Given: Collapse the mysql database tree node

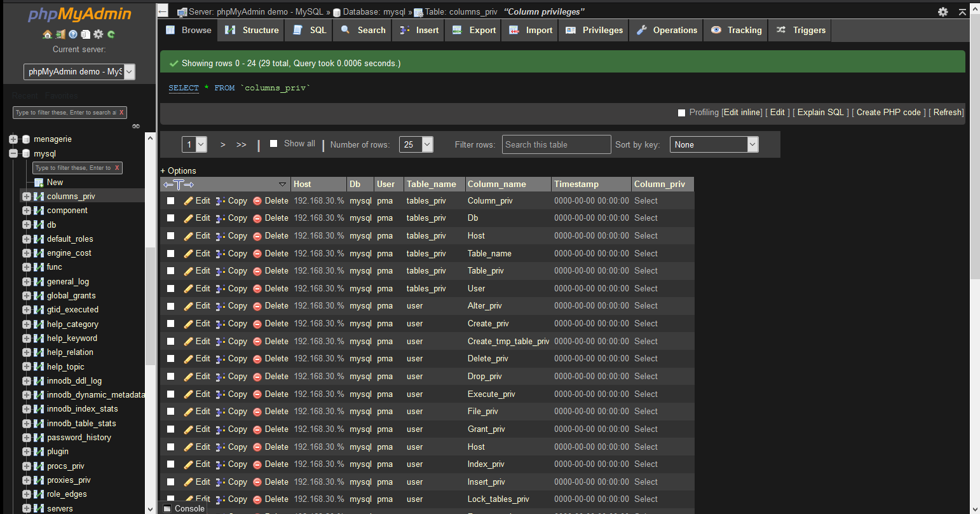Looking at the screenshot, I should [13, 153].
